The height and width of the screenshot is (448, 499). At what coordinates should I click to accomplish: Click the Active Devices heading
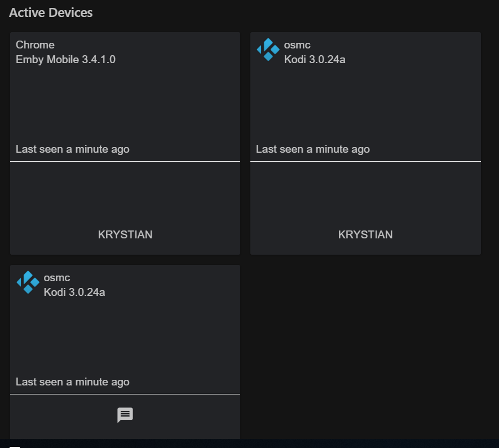pos(51,12)
